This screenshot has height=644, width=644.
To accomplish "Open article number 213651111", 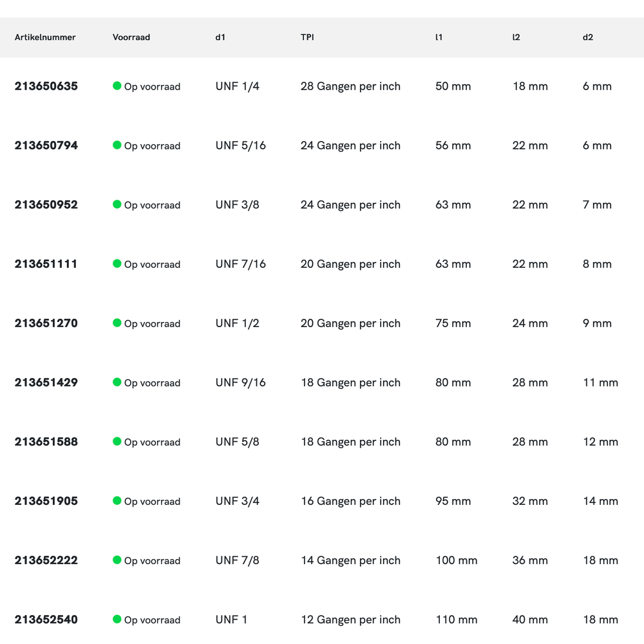I will [x=46, y=264].
